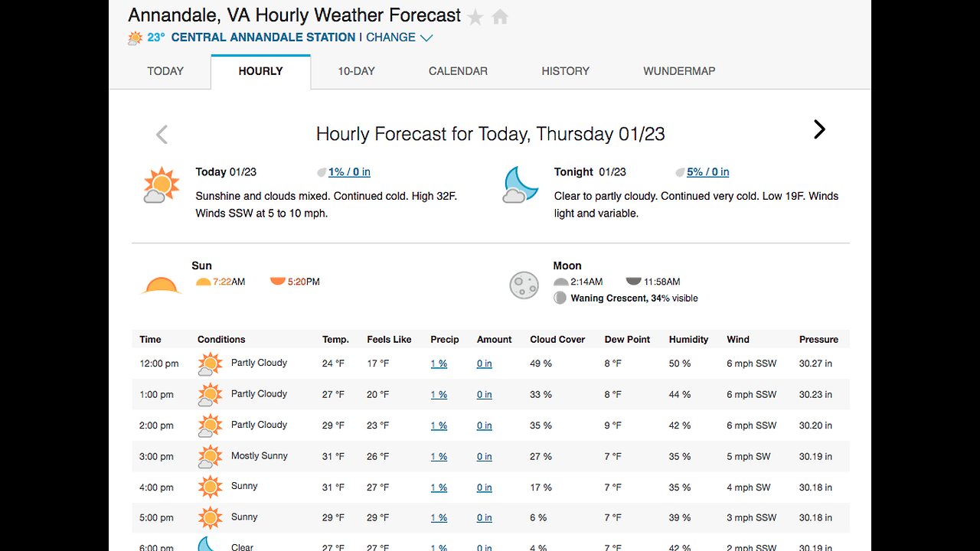Select the HISTORY tab

coord(565,71)
